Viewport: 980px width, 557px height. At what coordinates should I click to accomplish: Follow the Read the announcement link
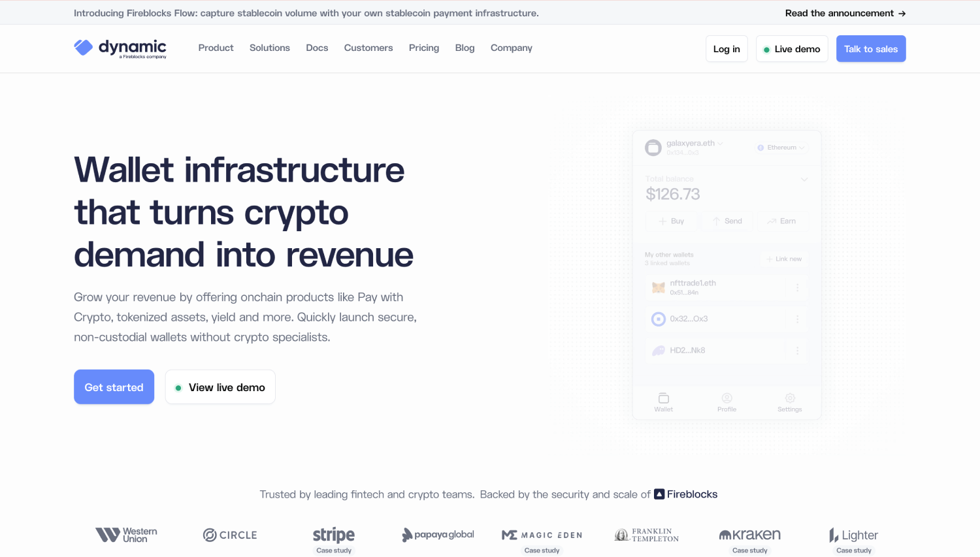[x=845, y=13]
